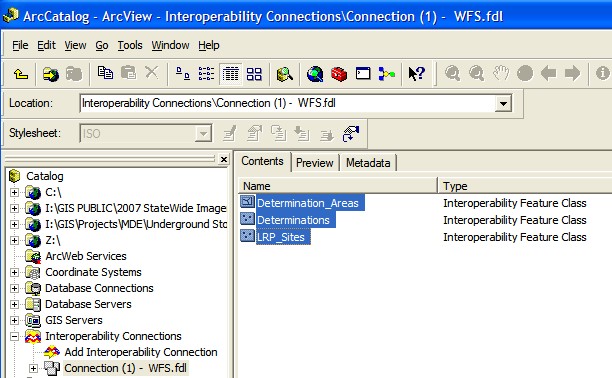
Task: Show the Command Line window icon
Action: point(363,73)
